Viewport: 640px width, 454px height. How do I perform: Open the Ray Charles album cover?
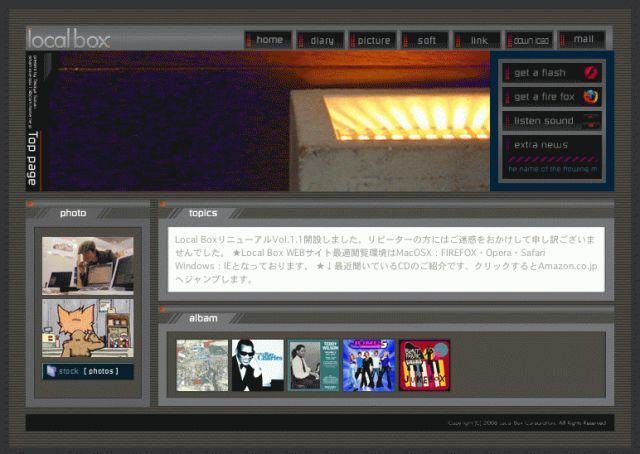pos(258,365)
